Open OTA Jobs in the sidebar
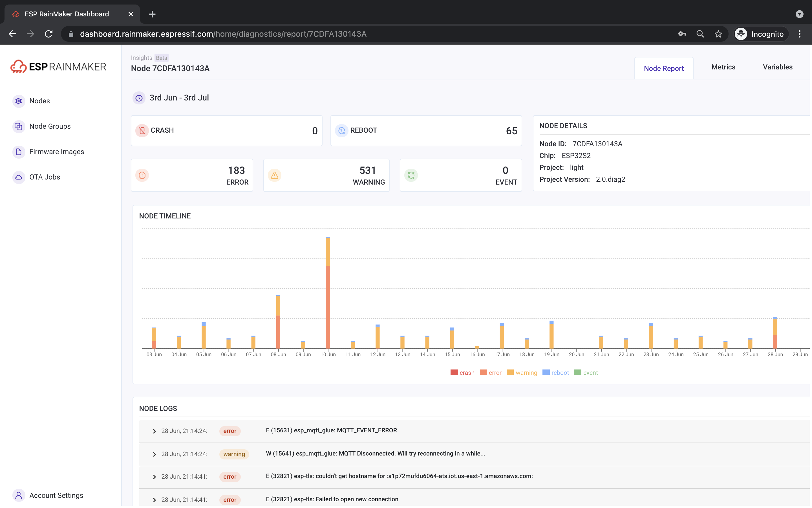This screenshot has height=508, width=812. (x=45, y=177)
